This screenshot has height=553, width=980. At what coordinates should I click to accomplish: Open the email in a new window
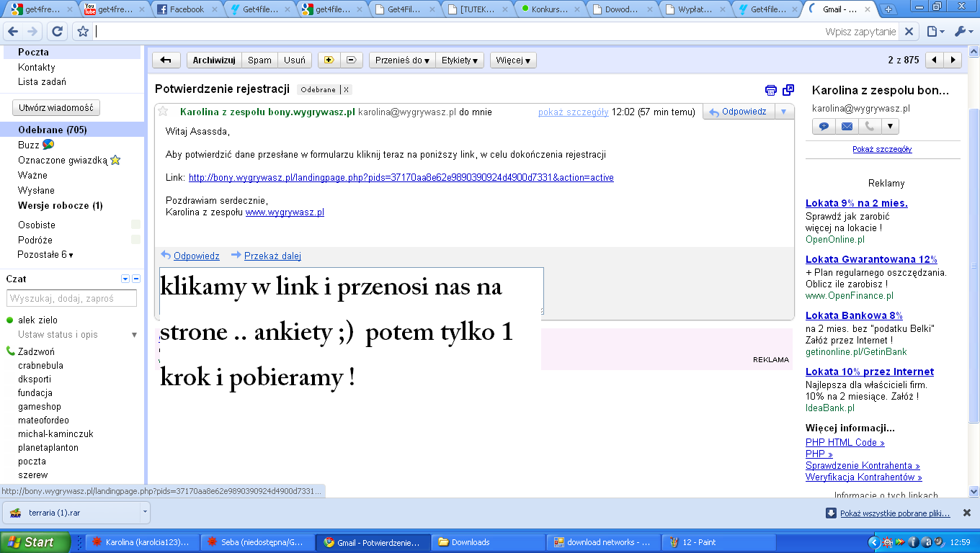[788, 90]
